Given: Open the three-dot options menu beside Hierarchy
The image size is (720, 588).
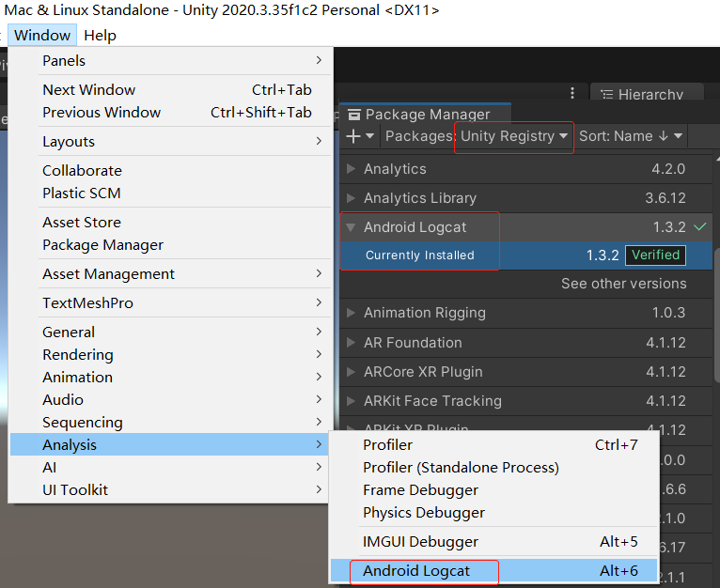Looking at the screenshot, I should (572, 94).
